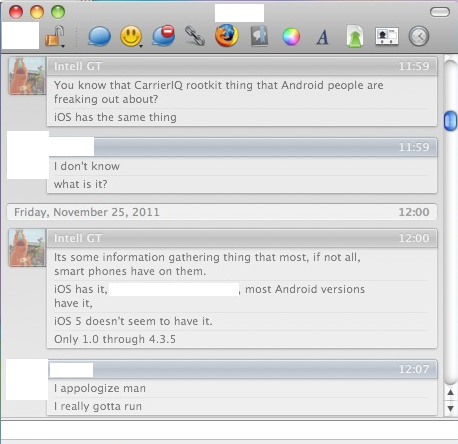Image resolution: width=458 pixels, height=444 pixels.
Task: Click the Firefox bookmark icon
Action: (x=227, y=35)
